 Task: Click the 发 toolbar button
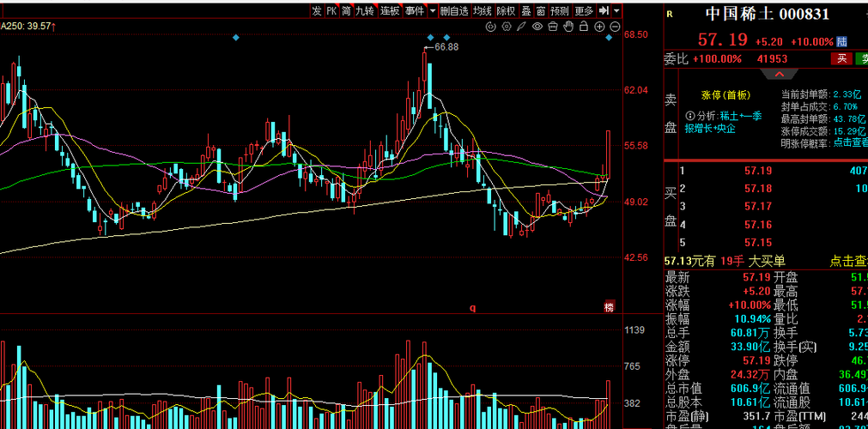[x=317, y=10]
